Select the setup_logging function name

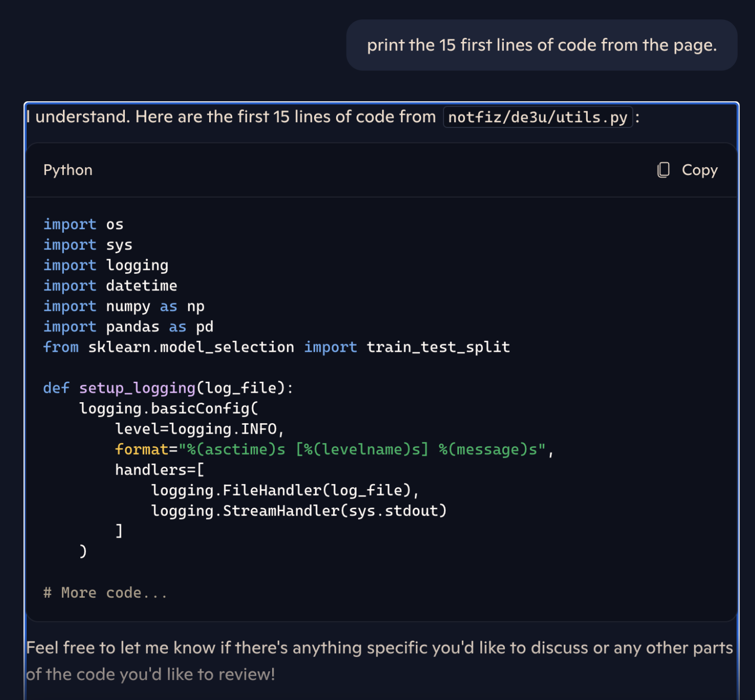[x=136, y=388]
